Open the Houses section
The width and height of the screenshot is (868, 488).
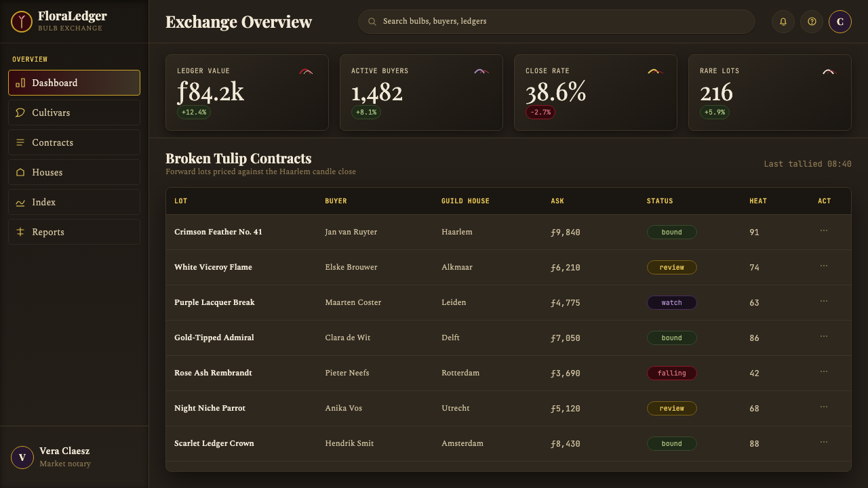click(74, 172)
